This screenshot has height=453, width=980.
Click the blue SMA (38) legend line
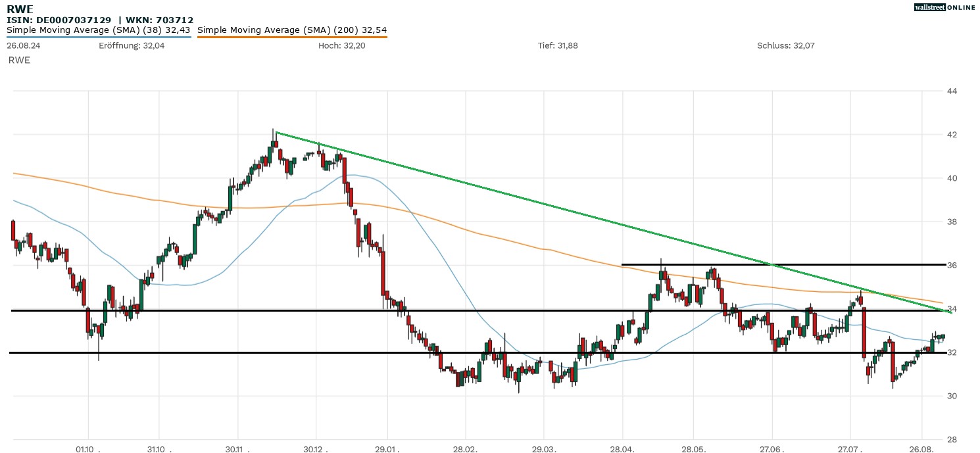click(x=99, y=37)
